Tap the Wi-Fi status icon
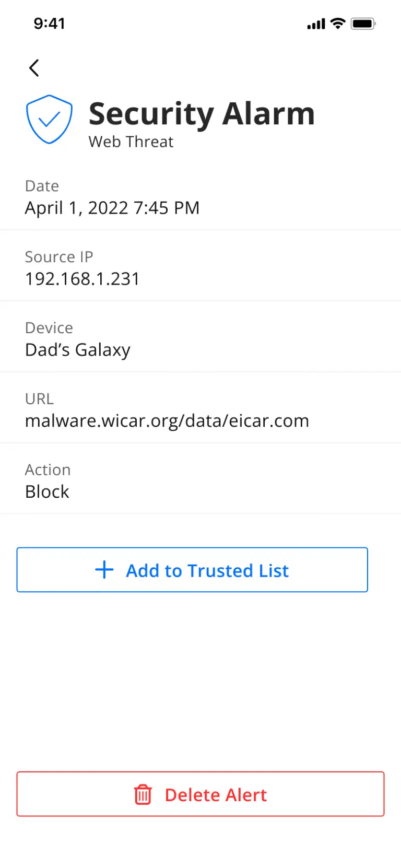401x868 pixels. 338,24
